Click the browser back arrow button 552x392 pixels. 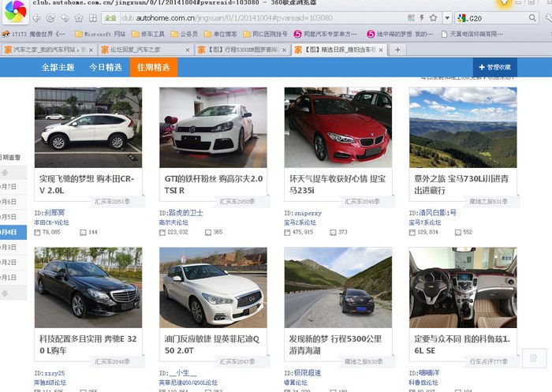tap(37, 17)
